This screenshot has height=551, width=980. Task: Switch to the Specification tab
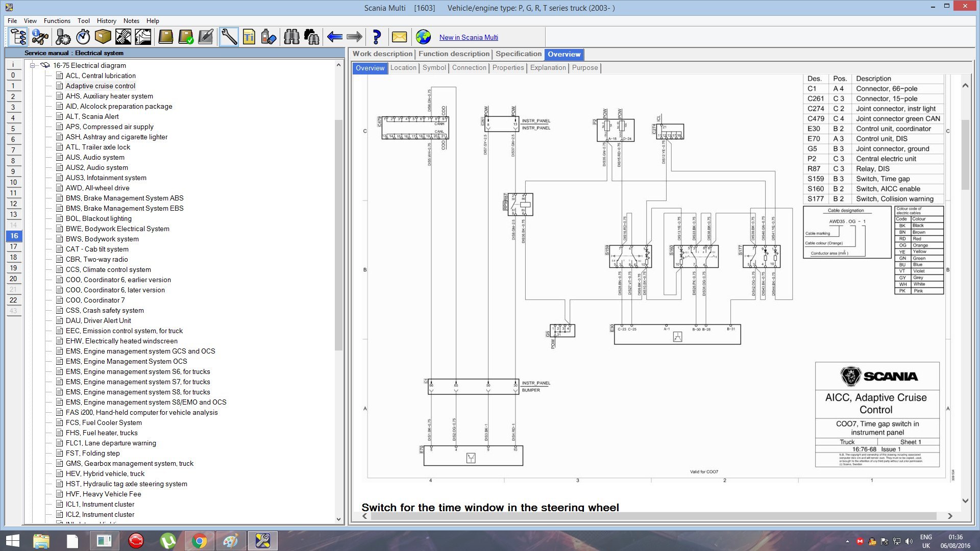click(x=519, y=54)
